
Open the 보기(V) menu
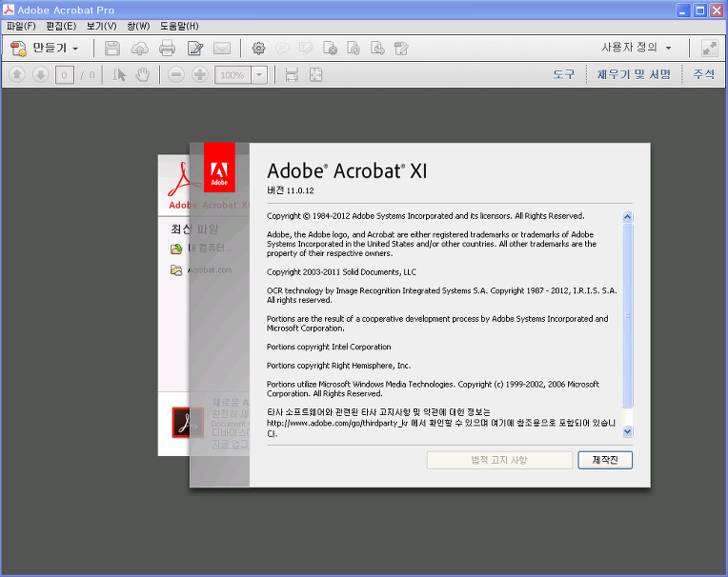(101, 26)
